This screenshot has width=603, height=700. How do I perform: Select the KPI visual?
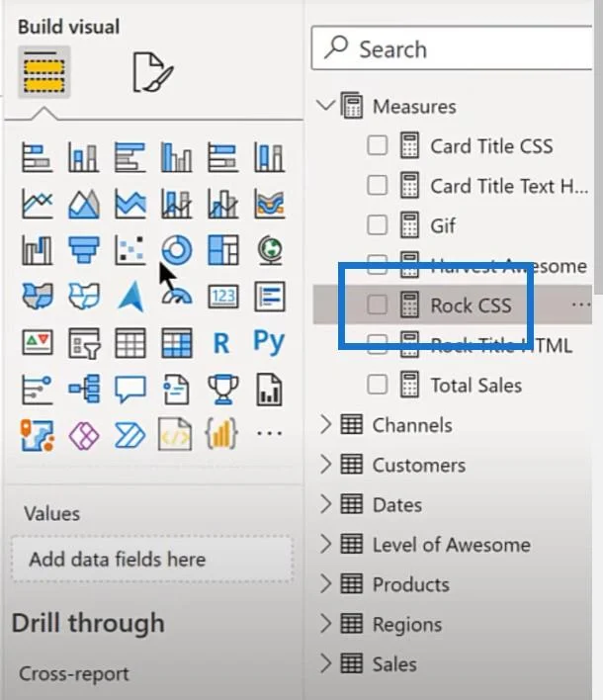pyautogui.click(x=37, y=342)
